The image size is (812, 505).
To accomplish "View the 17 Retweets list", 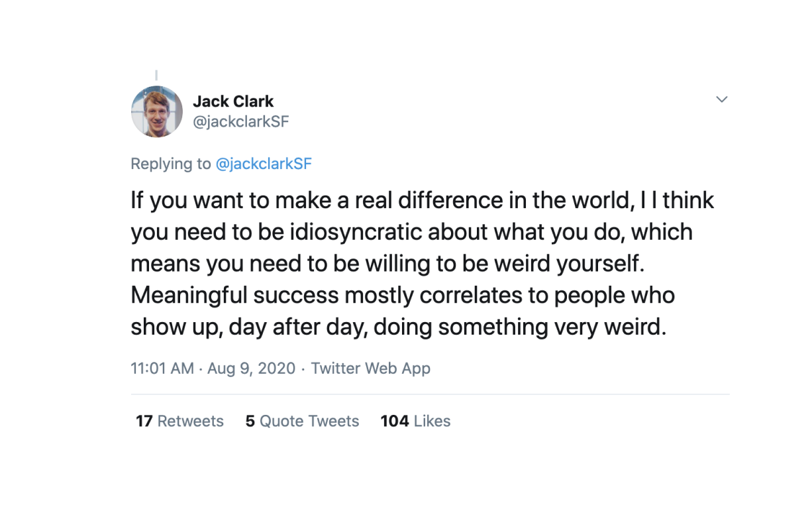I will click(x=179, y=421).
